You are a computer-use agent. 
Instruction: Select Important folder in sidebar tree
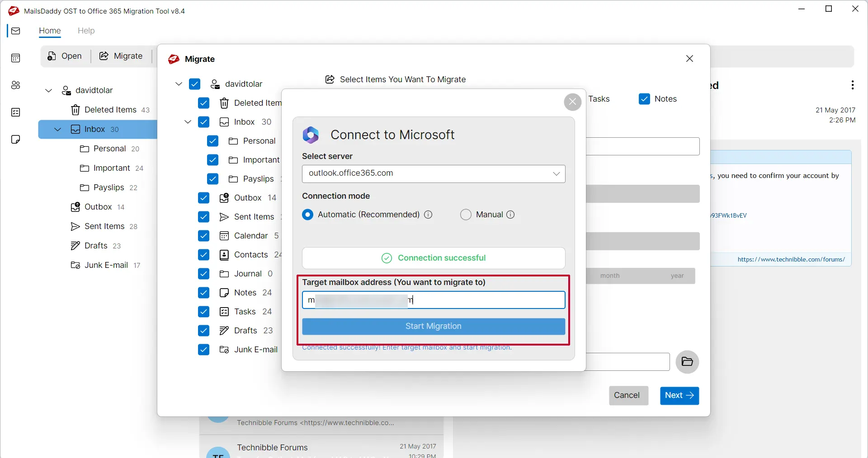(x=112, y=168)
